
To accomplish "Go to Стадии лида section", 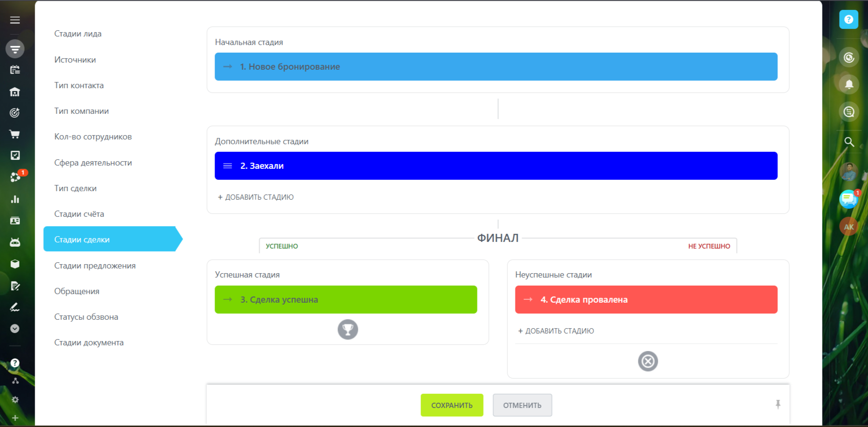I will click(78, 34).
